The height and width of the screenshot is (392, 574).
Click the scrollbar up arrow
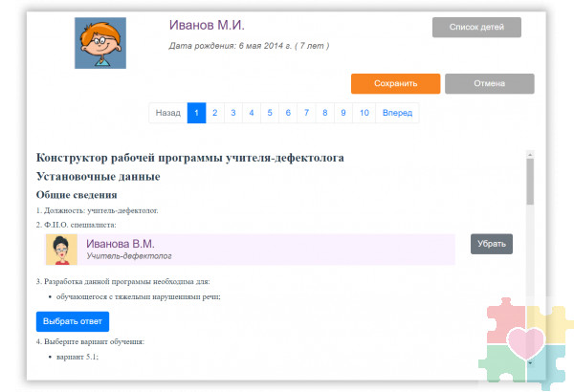pyautogui.click(x=530, y=153)
